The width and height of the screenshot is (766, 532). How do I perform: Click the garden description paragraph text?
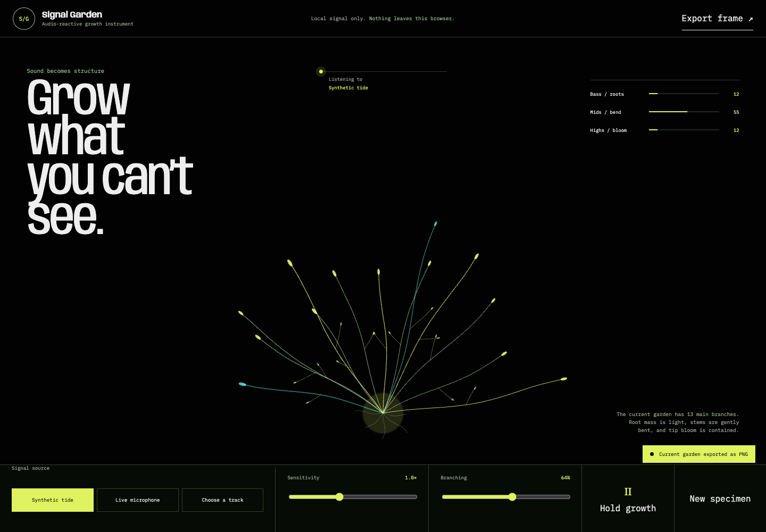(678, 422)
